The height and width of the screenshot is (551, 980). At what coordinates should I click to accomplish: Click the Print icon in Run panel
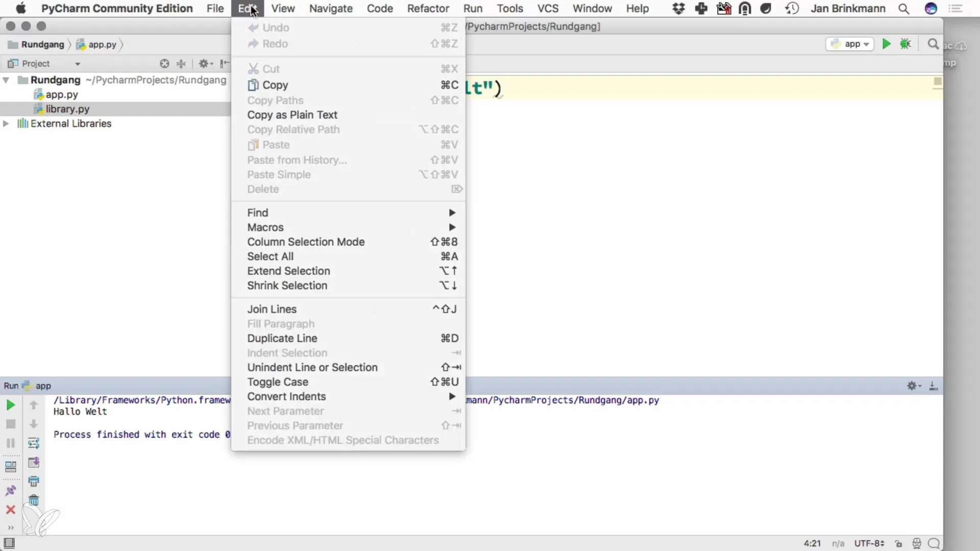(x=34, y=481)
